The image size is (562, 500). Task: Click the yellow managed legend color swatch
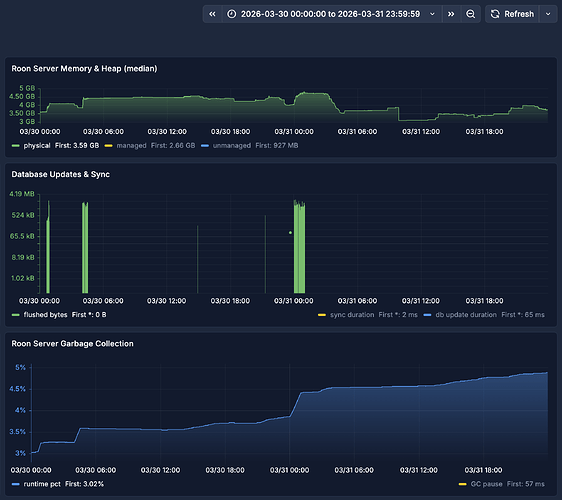(108, 146)
